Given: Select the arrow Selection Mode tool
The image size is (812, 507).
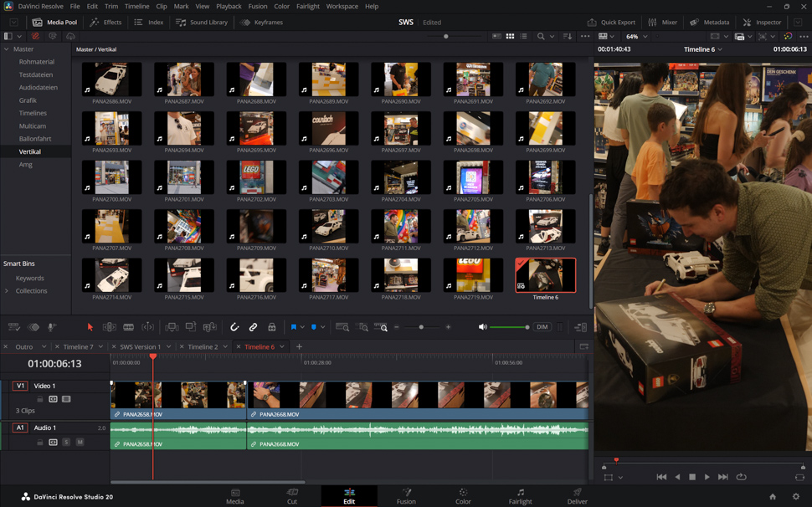Looking at the screenshot, I should pyautogui.click(x=90, y=327).
